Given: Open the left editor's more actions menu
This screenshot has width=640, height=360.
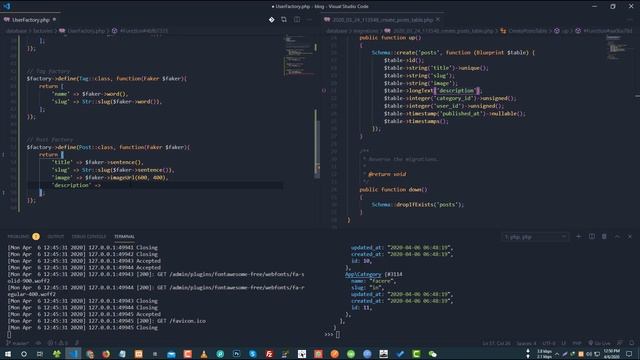Looking at the screenshot, I should tap(309, 20).
